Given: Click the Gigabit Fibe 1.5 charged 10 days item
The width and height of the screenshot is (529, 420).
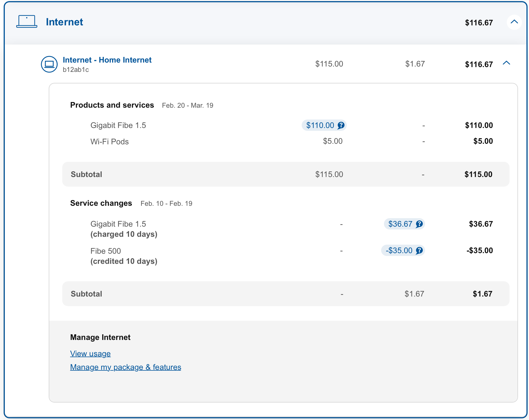Looking at the screenshot, I should (x=124, y=229).
